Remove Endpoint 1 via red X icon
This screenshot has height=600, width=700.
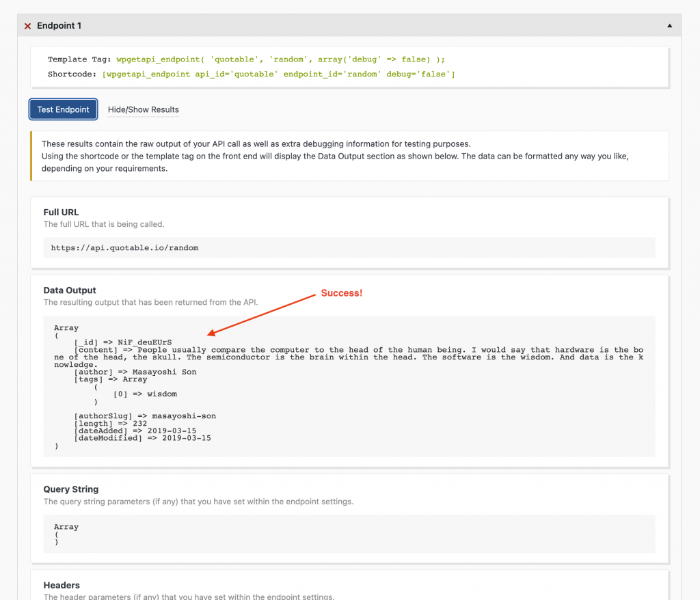click(x=27, y=26)
